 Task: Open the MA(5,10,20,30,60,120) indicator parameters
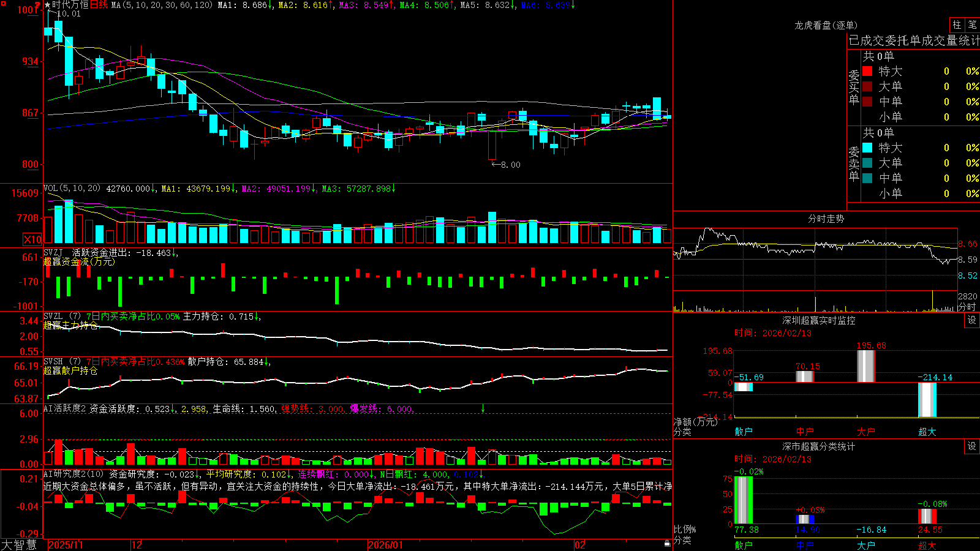[x=162, y=5]
